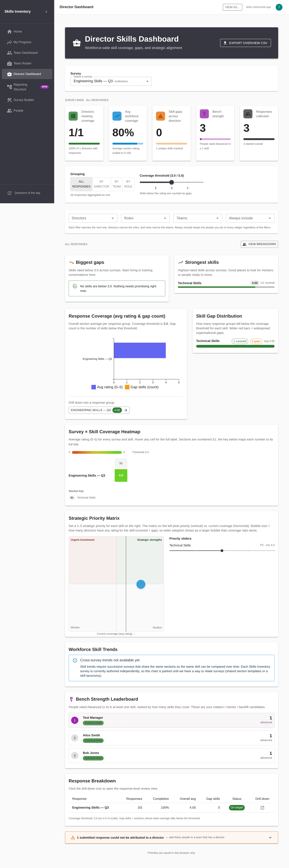Image resolution: width=289 pixels, height=868 pixels.
Task: Click the heatmap 4.0 cell
Action: [x=121, y=475]
